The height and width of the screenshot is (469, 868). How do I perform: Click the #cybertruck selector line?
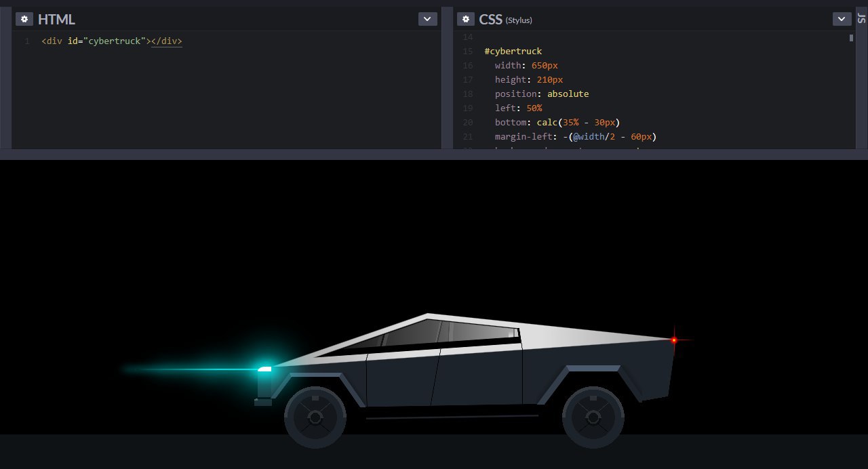pyautogui.click(x=513, y=51)
